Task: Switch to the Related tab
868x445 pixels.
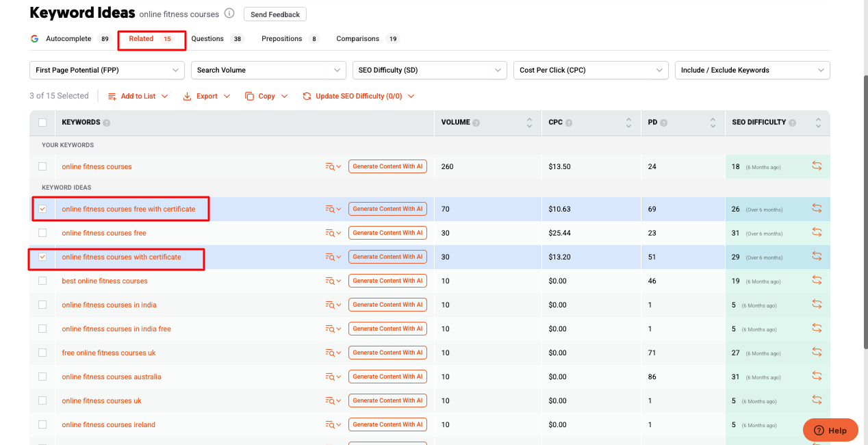Action: (151, 39)
